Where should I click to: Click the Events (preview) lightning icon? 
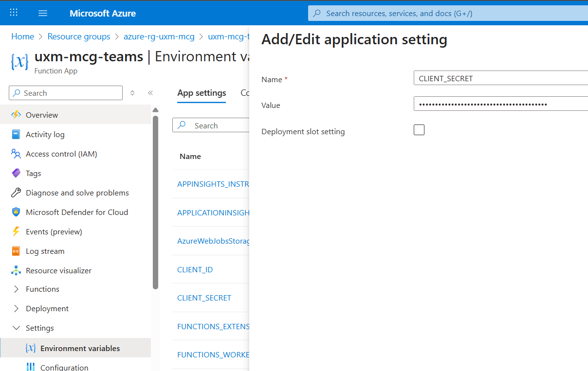[x=16, y=232]
